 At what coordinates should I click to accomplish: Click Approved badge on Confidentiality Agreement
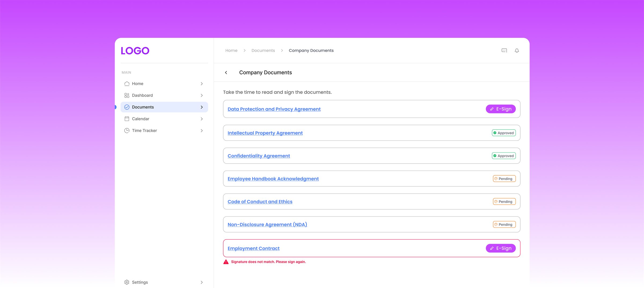pyautogui.click(x=504, y=156)
